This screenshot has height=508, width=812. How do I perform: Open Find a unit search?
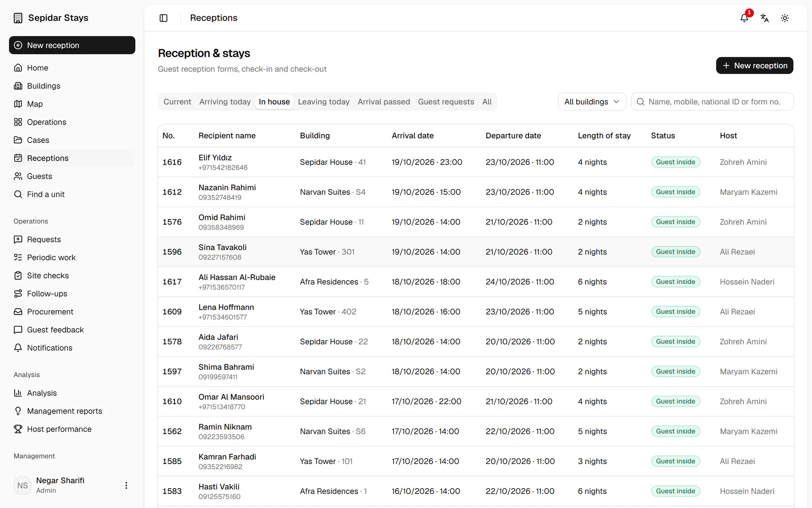point(72,194)
